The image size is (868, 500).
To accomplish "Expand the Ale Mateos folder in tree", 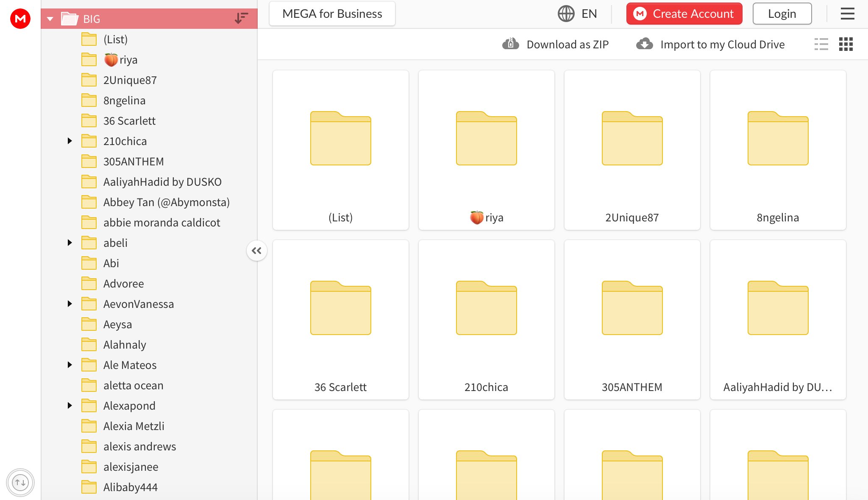I will coord(70,365).
